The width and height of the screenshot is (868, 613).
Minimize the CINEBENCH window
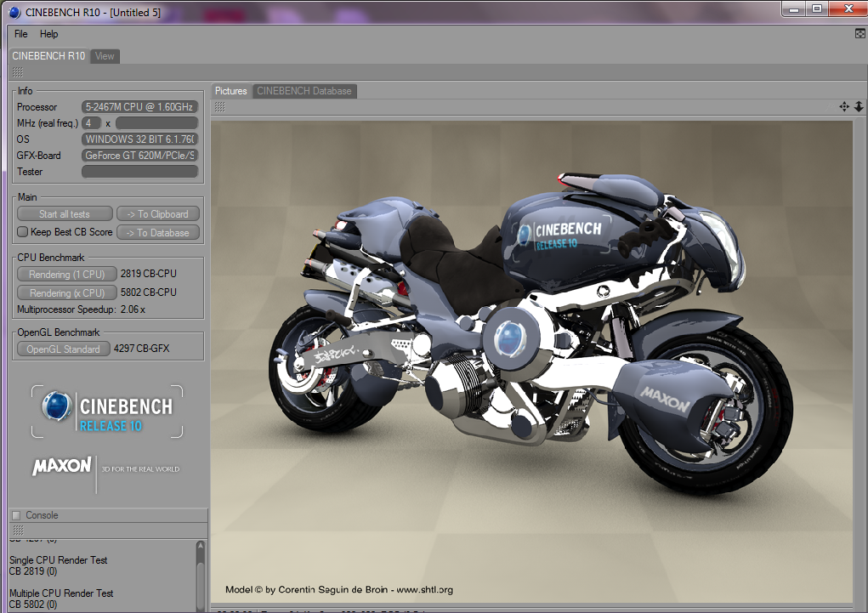[x=794, y=9]
